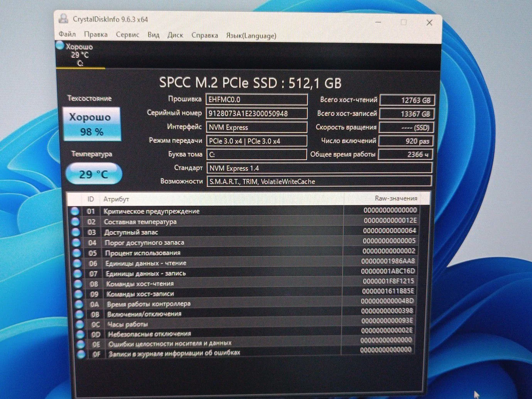The width and height of the screenshot is (532, 399).
Task: Open the Правка menu
Action: (96, 35)
